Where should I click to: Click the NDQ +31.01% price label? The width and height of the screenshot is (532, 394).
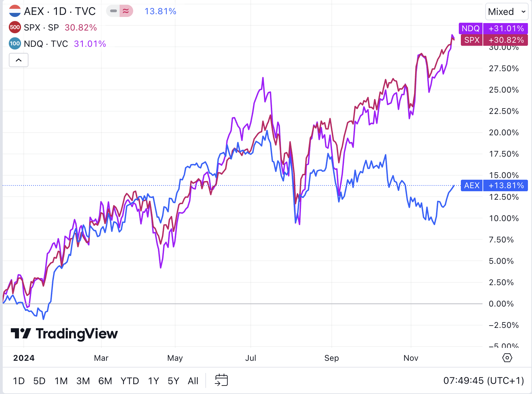[x=493, y=28]
